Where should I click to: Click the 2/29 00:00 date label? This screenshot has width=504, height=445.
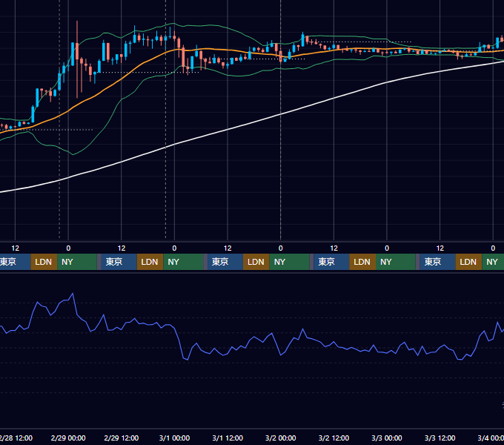68,438
